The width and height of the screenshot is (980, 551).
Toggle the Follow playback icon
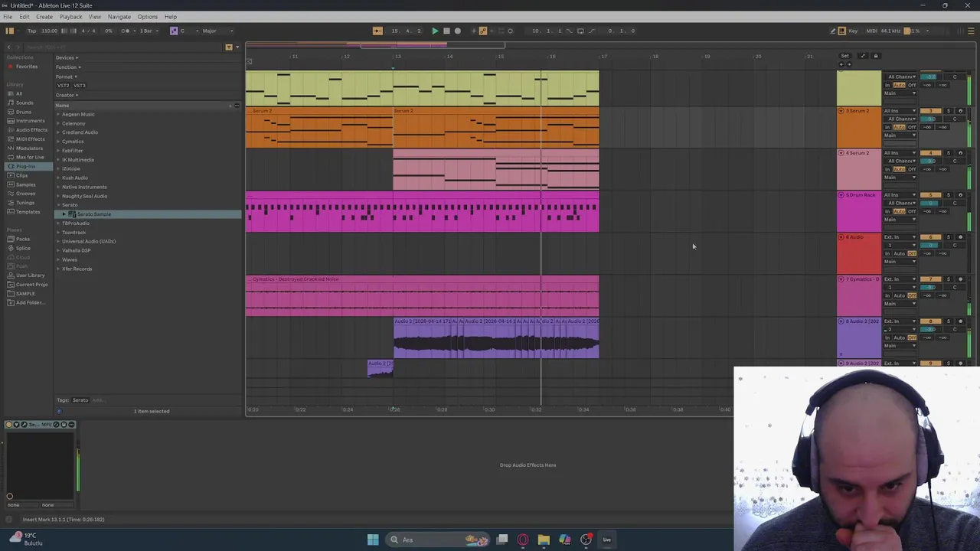coord(377,31)
